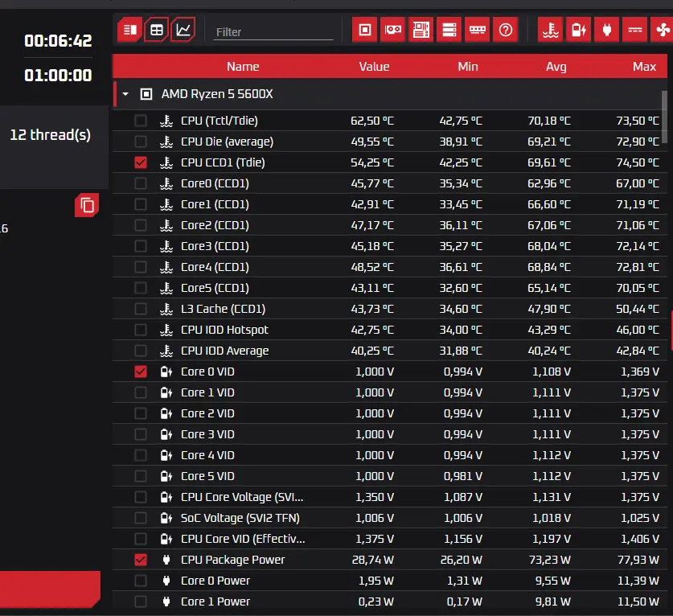Viewport: 673px width, 616px height.
Task: Uncheck the CPU CCD1 (Tdie) checkbox
Action: pos(141,162)
